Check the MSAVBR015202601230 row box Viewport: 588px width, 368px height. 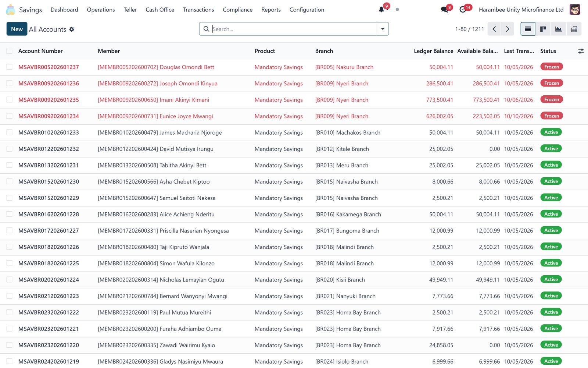coord(10,181)
